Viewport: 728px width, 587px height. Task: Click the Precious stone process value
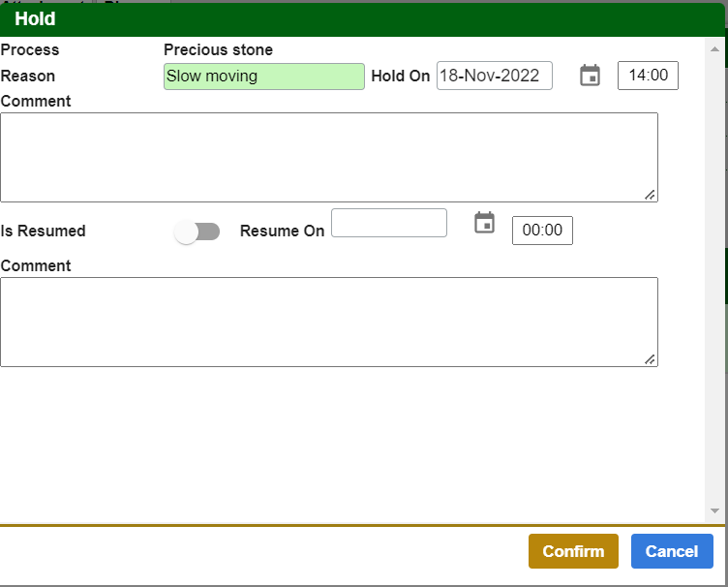218,50
